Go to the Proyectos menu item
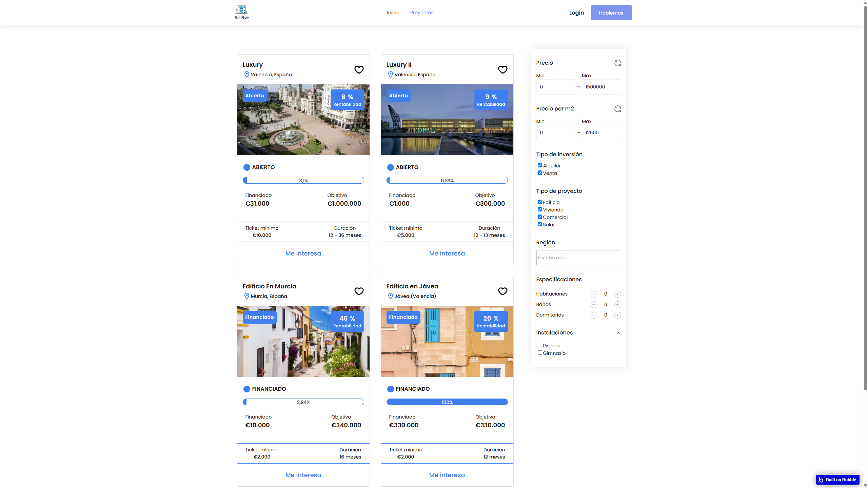This screenshot has width=868, height=488. pyautogui.click(x=421, y=13)
